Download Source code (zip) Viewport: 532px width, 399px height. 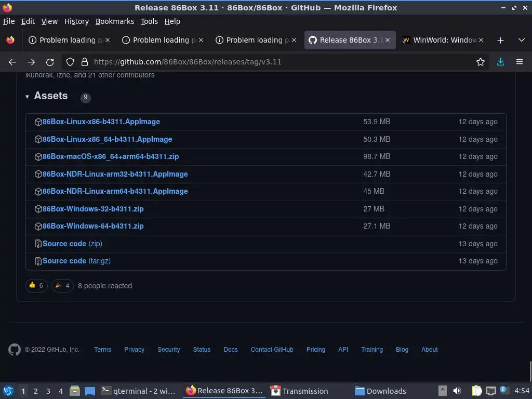72,244
